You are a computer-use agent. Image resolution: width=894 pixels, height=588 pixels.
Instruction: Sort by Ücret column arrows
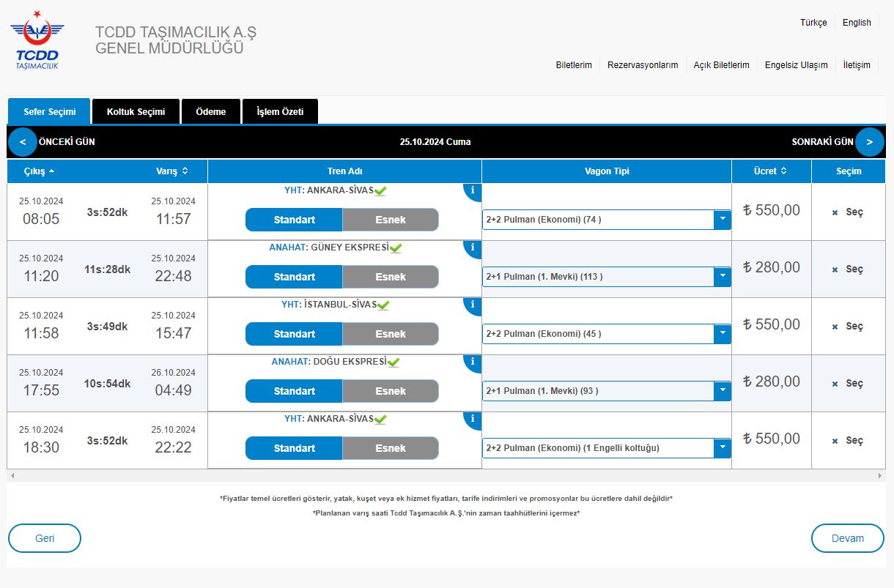[783, 171]
